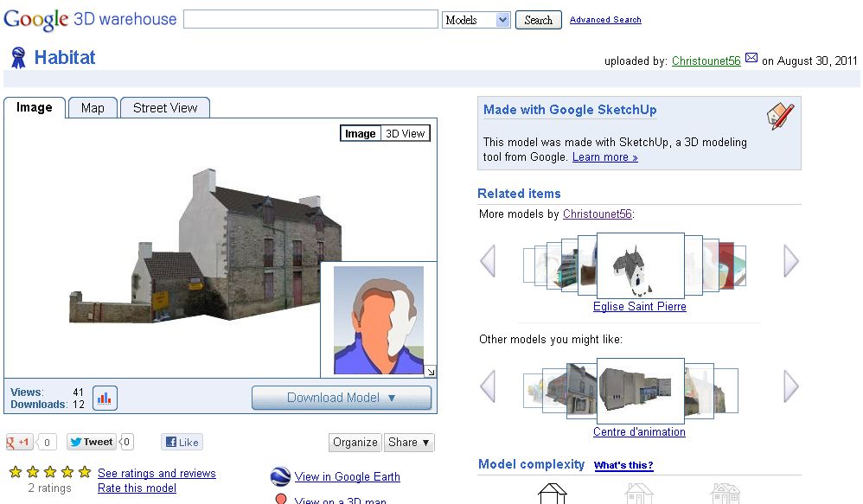The image size is (863, 504).
Task: Click the medium house complexity icon
Action: click(x=638, y=494)
